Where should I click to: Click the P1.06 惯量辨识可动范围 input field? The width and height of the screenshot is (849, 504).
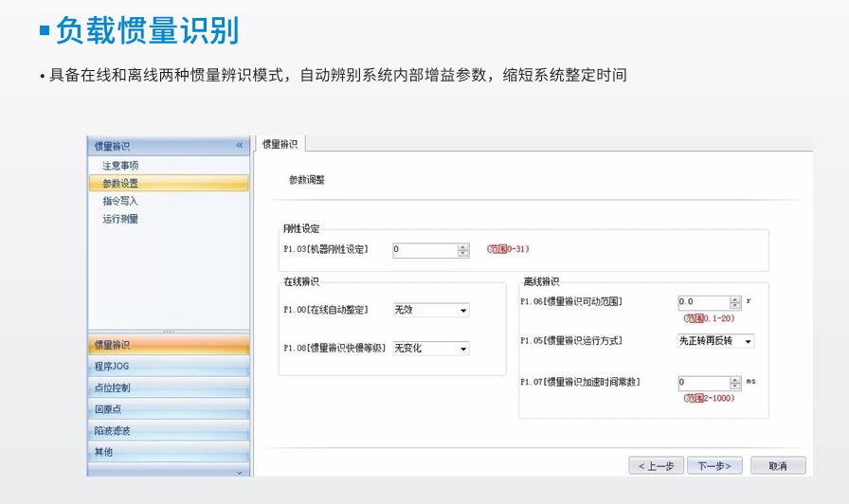pos(703,302)
